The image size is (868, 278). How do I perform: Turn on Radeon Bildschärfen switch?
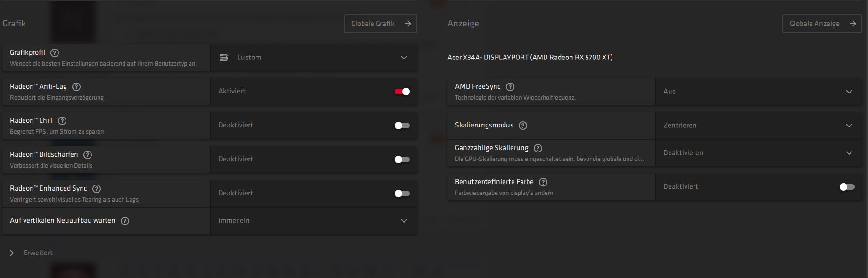click(x=402, y=160)
